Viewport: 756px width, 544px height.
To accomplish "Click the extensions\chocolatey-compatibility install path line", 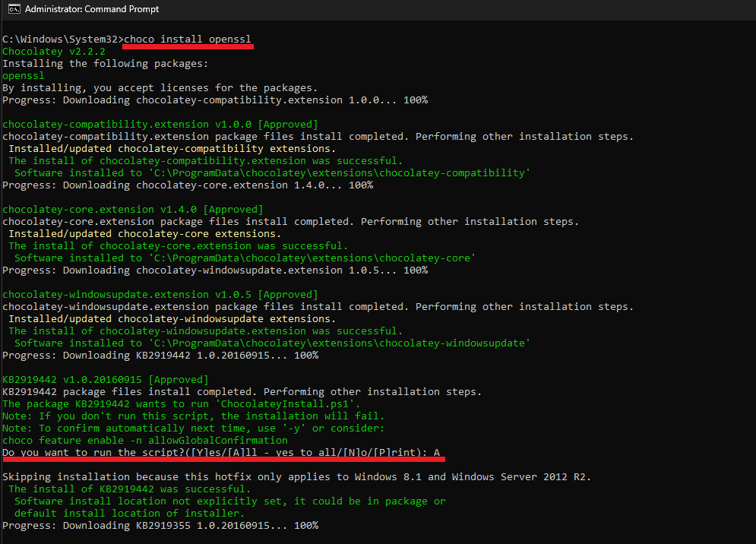I will click(272, 173).
